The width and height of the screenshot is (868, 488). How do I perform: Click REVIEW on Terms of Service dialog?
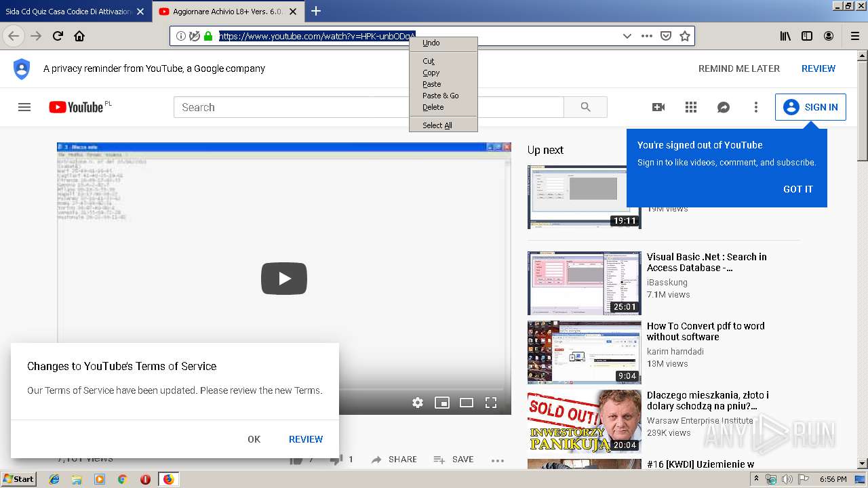[306, 439]
